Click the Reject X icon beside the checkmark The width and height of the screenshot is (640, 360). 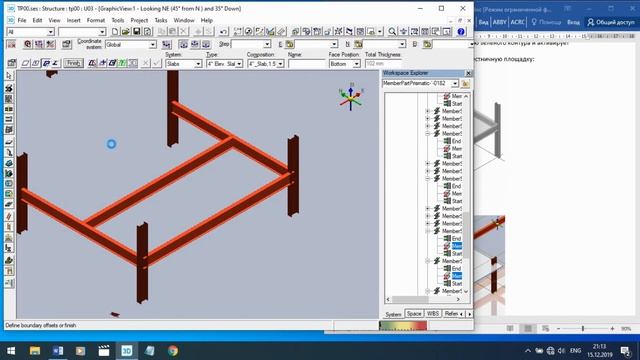click(146, 63)
